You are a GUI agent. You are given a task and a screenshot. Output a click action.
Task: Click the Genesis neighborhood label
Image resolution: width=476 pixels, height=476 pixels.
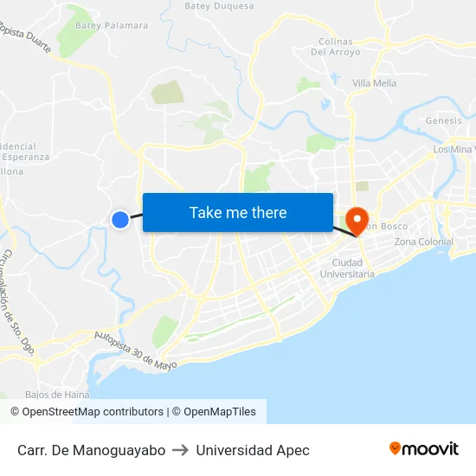443,121
